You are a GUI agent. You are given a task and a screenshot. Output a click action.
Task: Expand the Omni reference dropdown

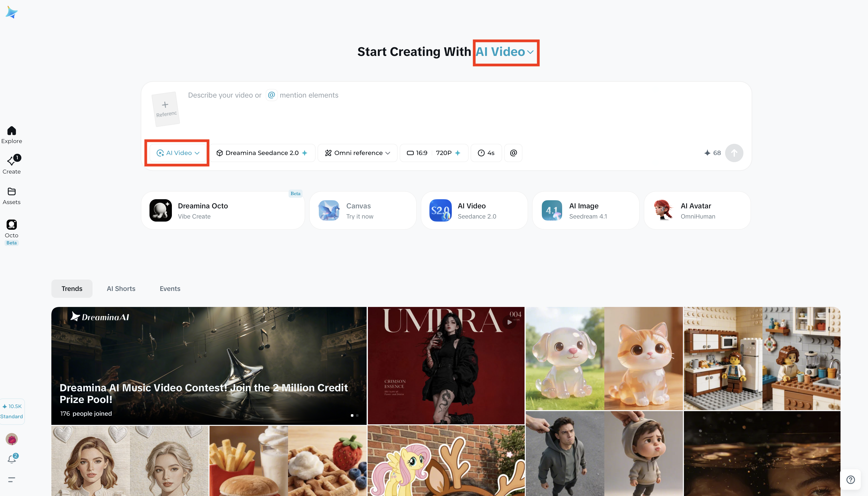tap(357, 153)
